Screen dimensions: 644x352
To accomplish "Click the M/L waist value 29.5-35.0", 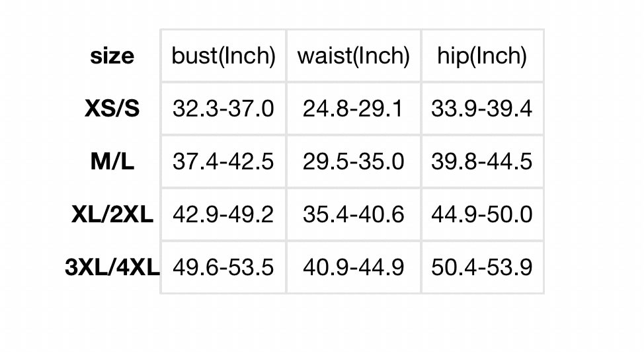I will [353, 161].
